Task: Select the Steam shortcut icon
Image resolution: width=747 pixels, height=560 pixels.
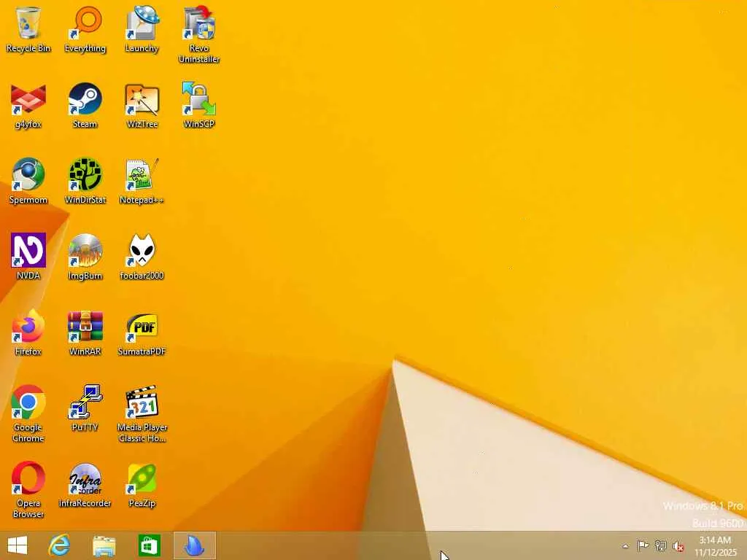Action: coord(85,105)
